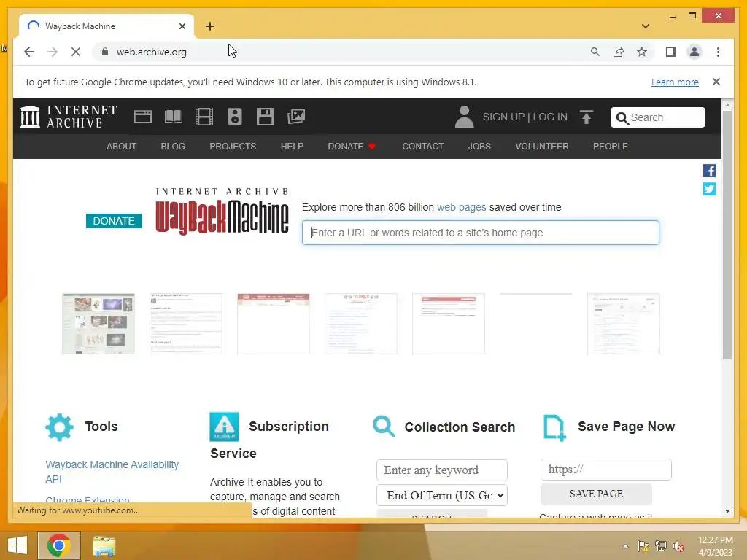
Task: Toggle Chrome side panel
Action: point(671,52)
